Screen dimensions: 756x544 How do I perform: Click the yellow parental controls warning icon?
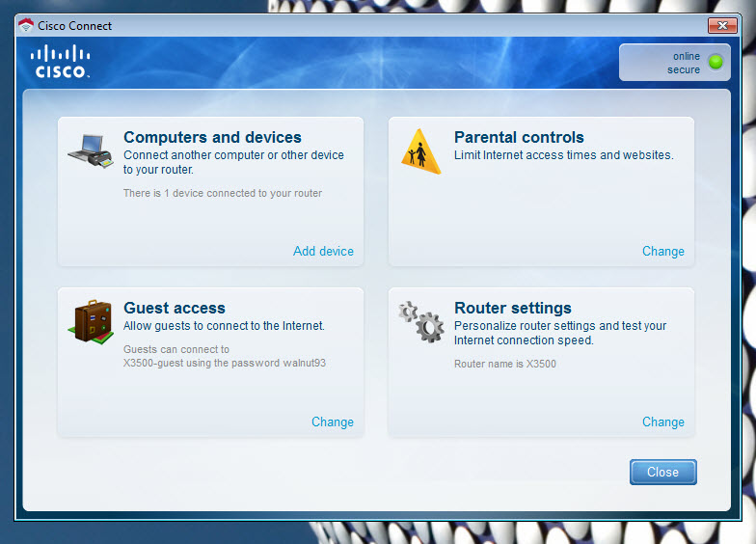point(420,150)
